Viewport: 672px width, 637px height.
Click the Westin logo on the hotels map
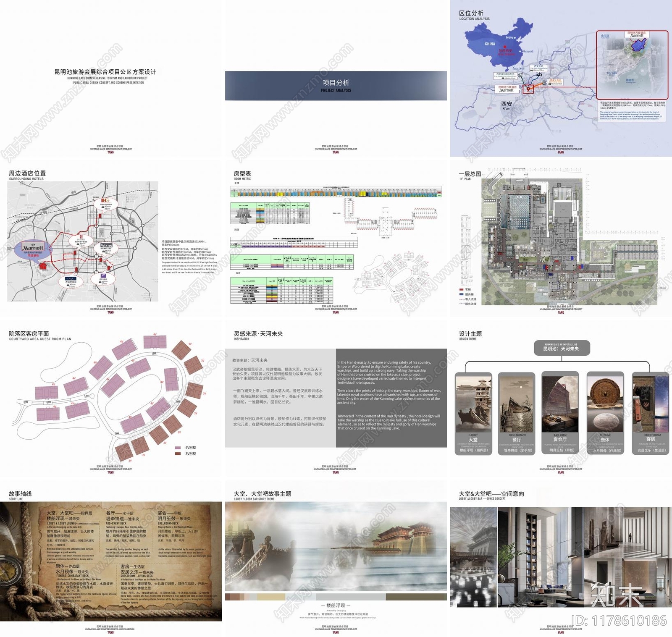click(x=106, y=245)
